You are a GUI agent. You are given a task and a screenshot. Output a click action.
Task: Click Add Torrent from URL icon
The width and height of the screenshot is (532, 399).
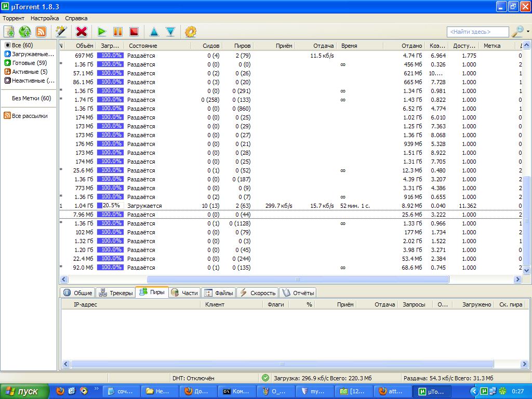[25, 32]
